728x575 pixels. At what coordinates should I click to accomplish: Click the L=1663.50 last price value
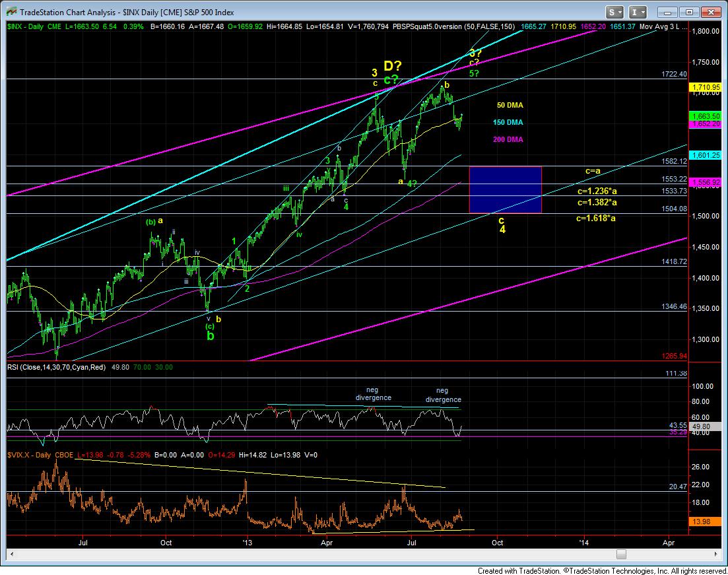click(83, 26)
